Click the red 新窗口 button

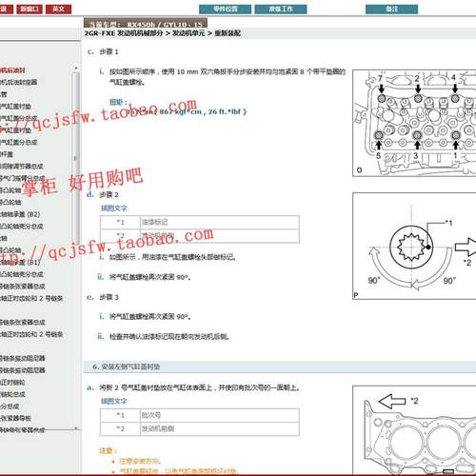tap(30, 9)
